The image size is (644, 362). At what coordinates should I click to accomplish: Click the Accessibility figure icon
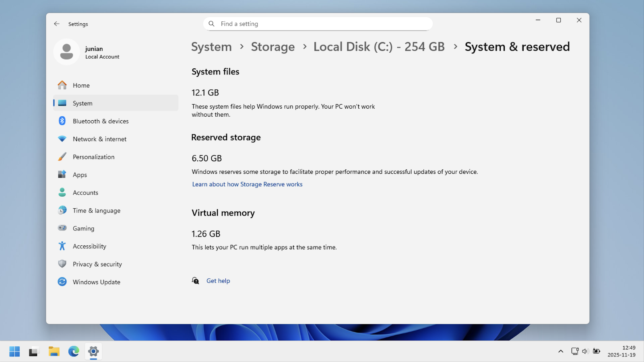click(62, 246)
